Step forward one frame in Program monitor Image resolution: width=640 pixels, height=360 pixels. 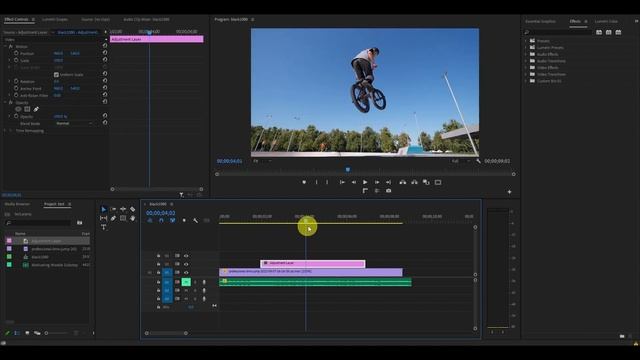[x=377, y=182]
